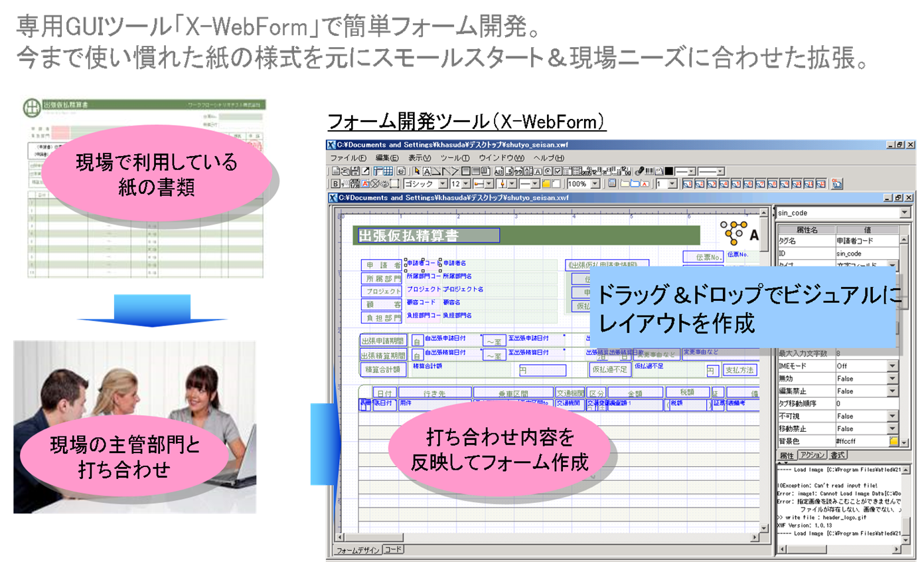
Task: Switch to the コード tab
Action: point(392,550)
